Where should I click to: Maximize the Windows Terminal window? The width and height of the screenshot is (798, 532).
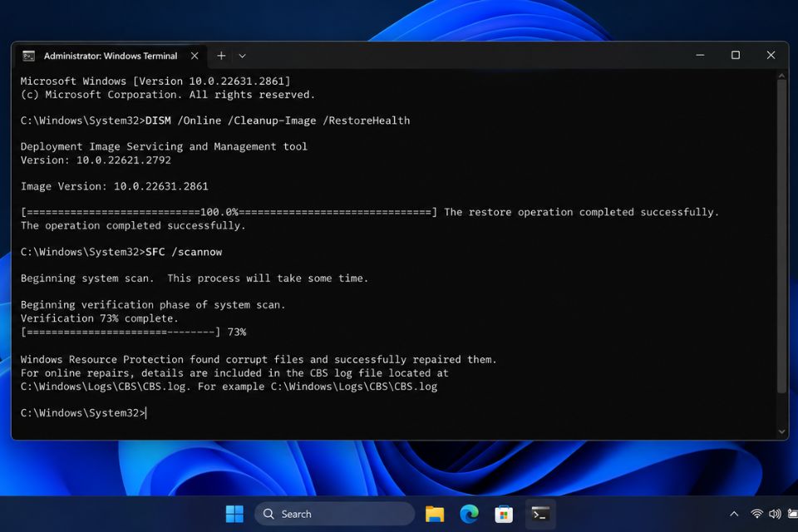pyautogui.click(x=736, y=55)
